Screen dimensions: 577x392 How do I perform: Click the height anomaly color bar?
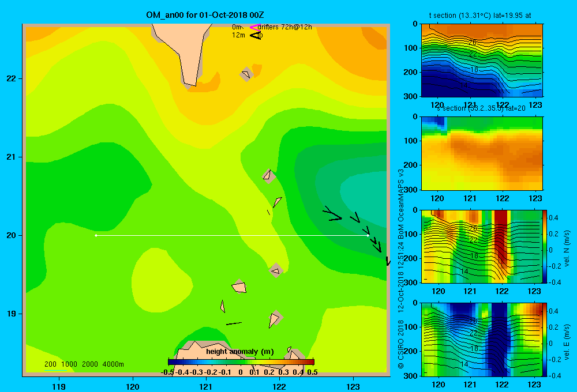(241, 362)
